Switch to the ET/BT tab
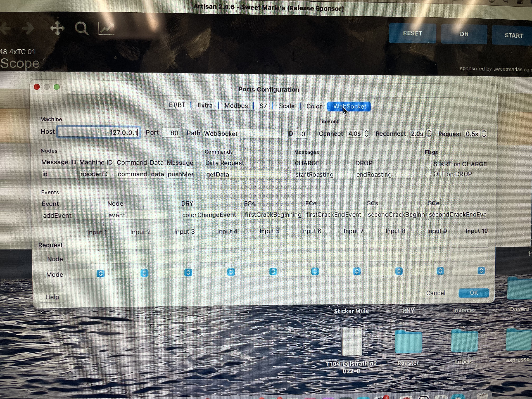This screenshot has height=399, width=532. 177,105
